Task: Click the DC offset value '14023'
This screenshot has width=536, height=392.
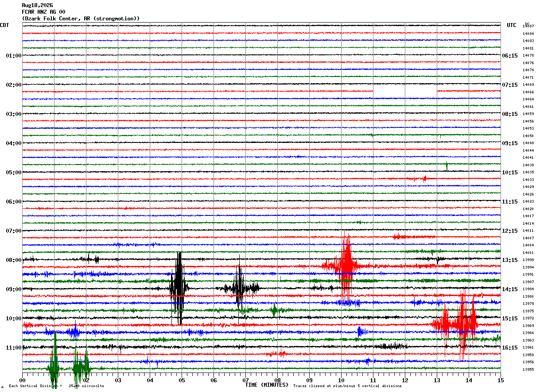Action: click(528, 202)
